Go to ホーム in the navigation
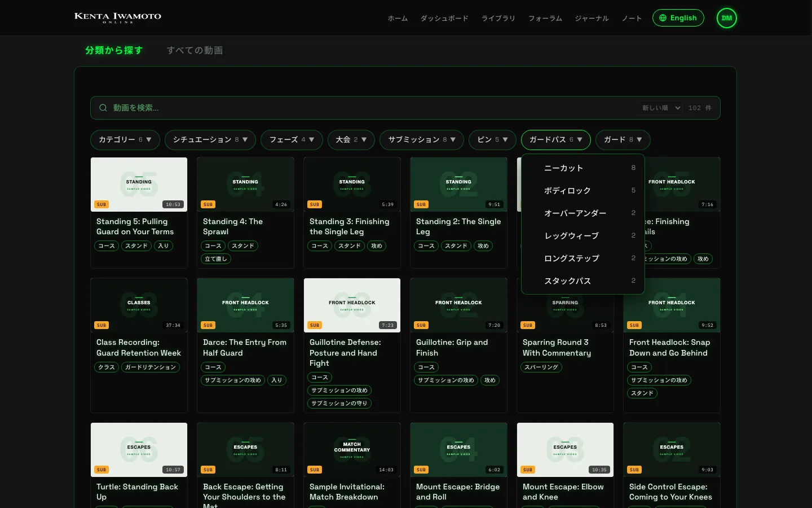 [x=398, y=18]
